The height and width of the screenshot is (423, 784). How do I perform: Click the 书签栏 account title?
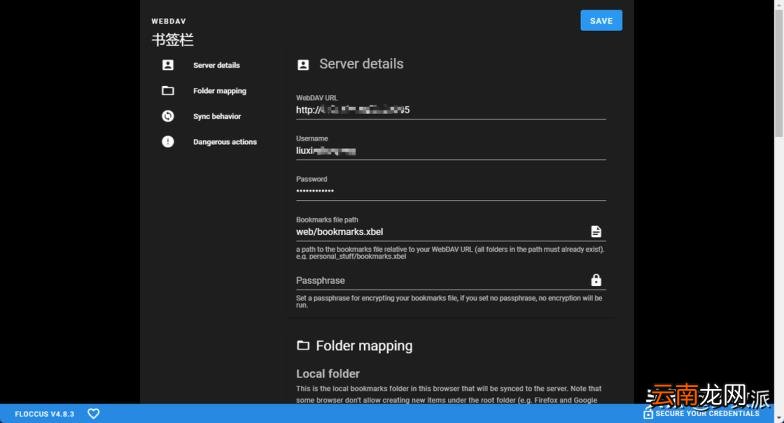(x=172, y=40)
